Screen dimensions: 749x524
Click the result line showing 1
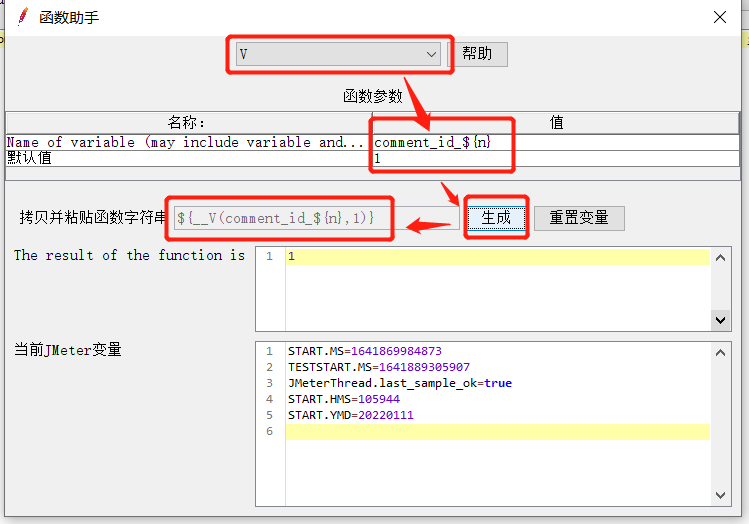click(x=498, y=257)
